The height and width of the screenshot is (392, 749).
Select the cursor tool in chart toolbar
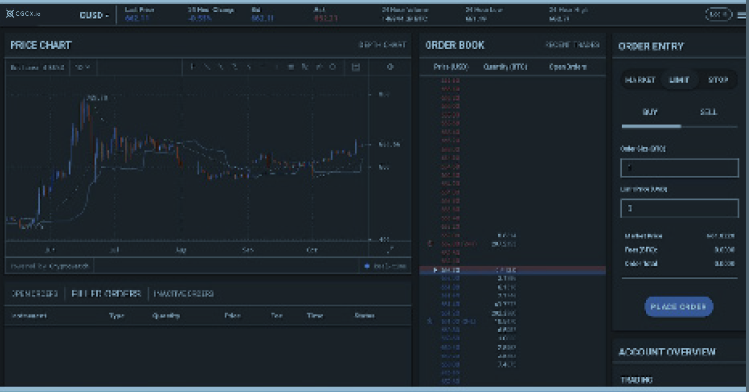click(x=193, y=67)
